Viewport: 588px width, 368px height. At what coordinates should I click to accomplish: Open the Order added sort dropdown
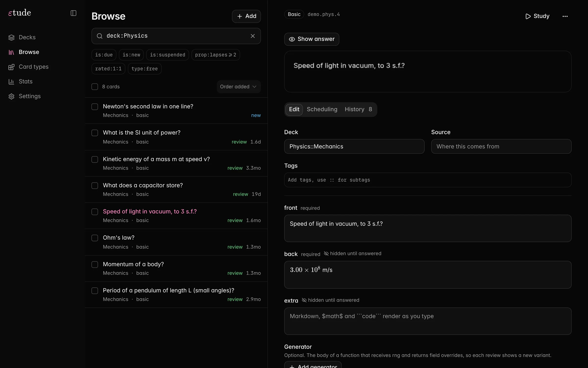(239, 87)
